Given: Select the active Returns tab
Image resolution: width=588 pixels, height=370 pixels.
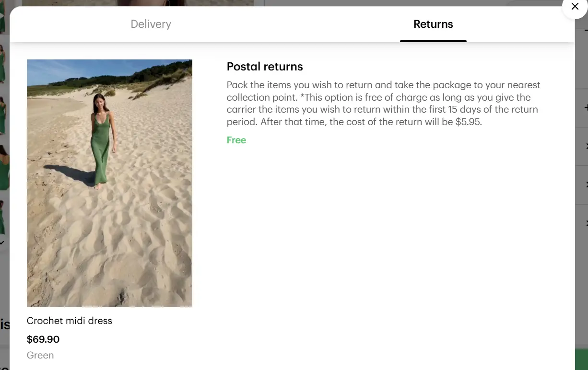Looking at the screenshot, I should click(x=433, y=24).
